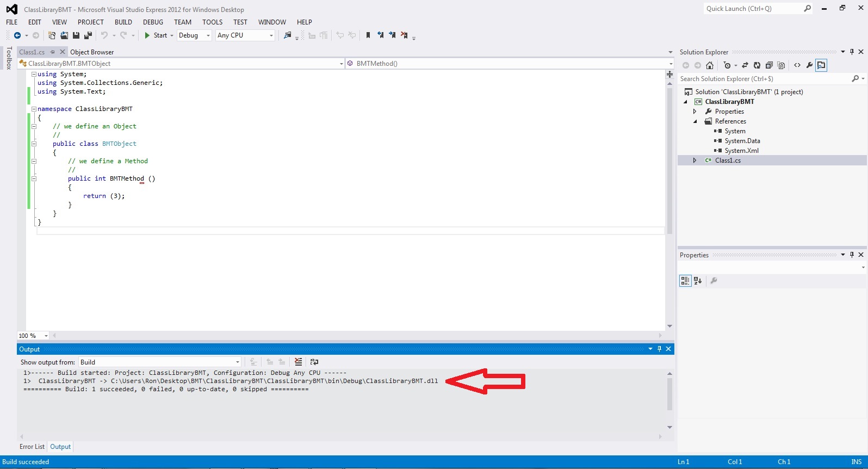Screen dimensions: 868x469
Task: Expand the Class1.cs node in Solution Explorer
Action: [x=695, y=161]
